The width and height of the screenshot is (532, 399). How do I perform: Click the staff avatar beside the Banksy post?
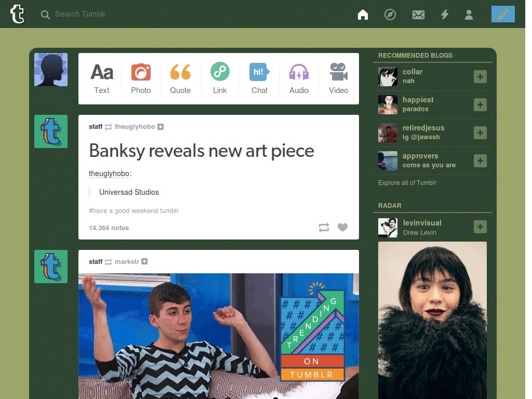tap(51, 131)
